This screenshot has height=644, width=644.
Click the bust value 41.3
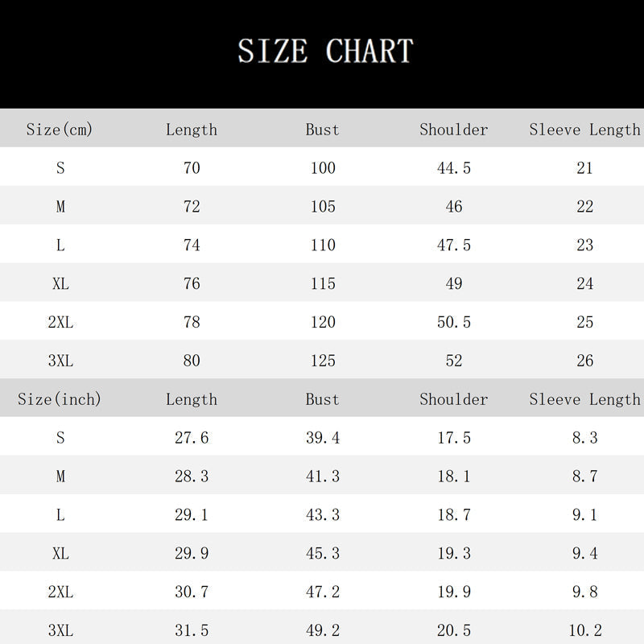click(x=323, y=477)
